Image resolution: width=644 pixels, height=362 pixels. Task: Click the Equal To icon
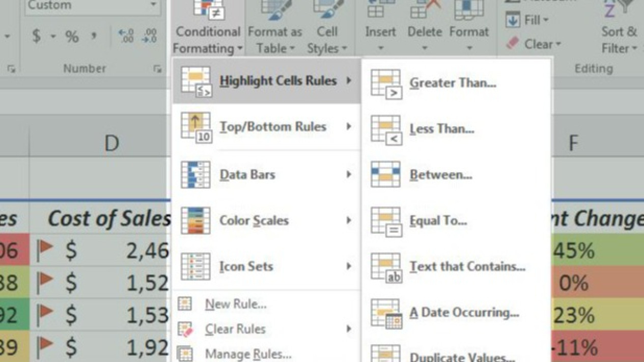(386, 222)
